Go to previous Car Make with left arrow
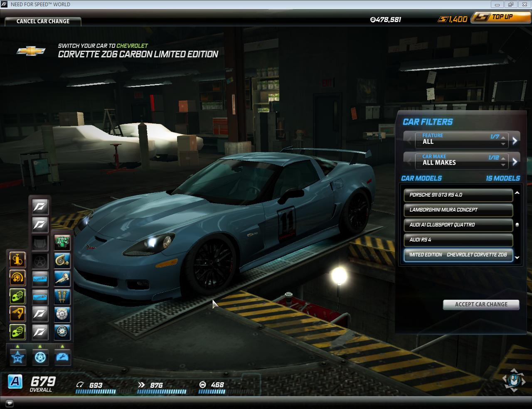This screenshot has width=532, height=409. click(409, 161)
